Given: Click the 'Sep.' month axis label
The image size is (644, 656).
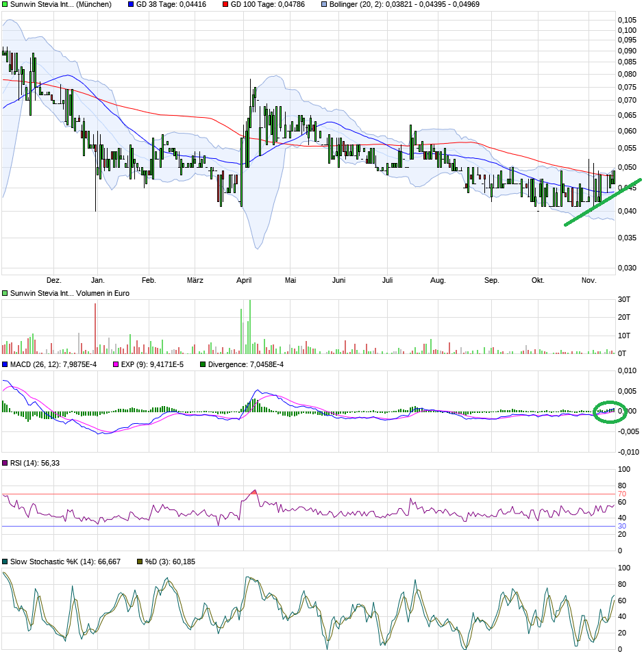Looking at the screenshot, I should coord(492,280).
